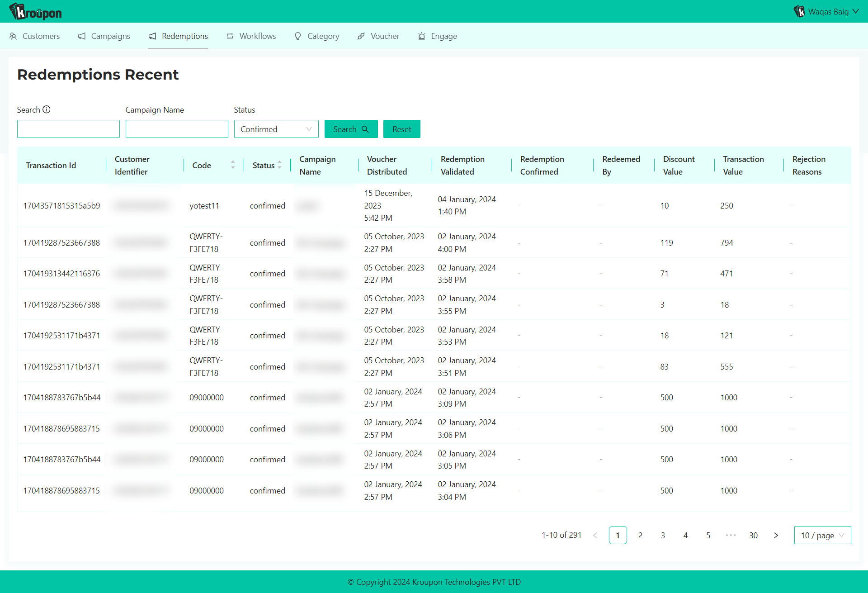Jump forward pages via ellipsis
868x593 pixels.
click(x=731, y=535)
